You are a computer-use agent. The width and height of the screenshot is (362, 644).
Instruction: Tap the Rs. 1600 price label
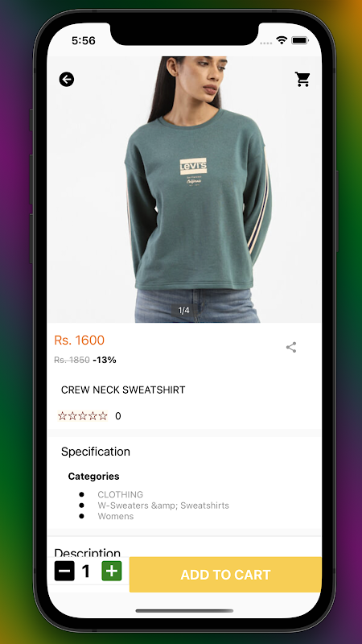tap(79, 340)
